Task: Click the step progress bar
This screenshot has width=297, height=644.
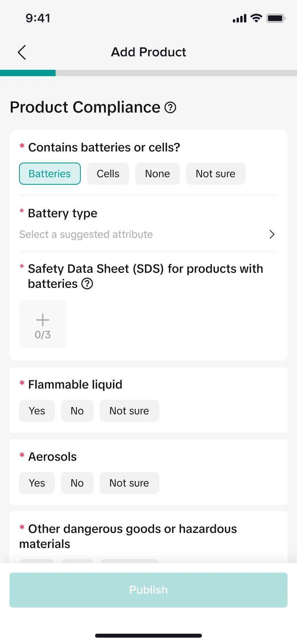Action: tap(148, 73)
